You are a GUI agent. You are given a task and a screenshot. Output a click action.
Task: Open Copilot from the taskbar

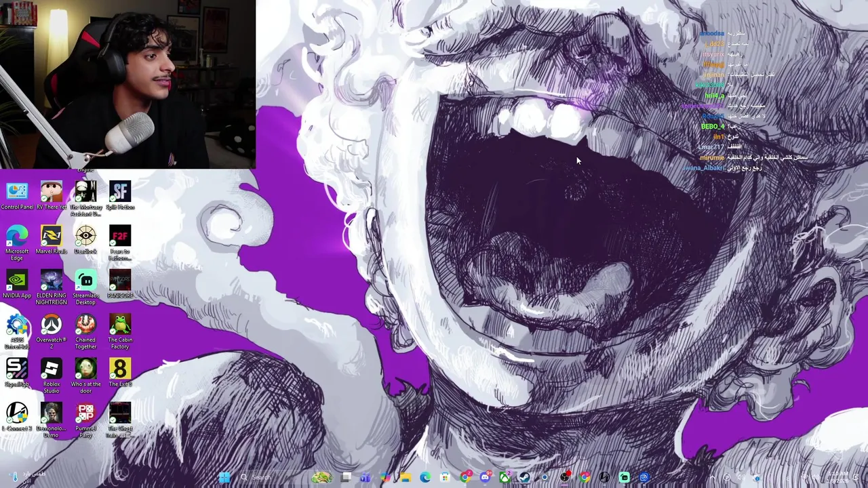point(385,477)
